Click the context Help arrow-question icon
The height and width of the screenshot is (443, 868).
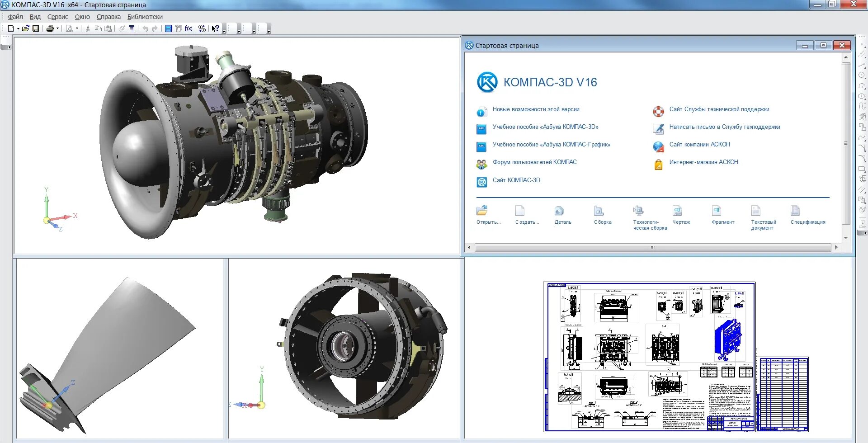(215, 28)
